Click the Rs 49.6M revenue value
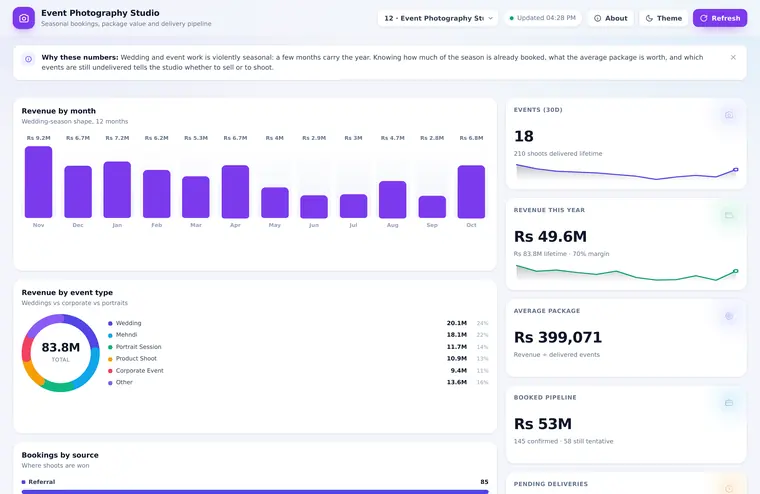Screen dimensions: 760x494 click(x=550, y=237)
